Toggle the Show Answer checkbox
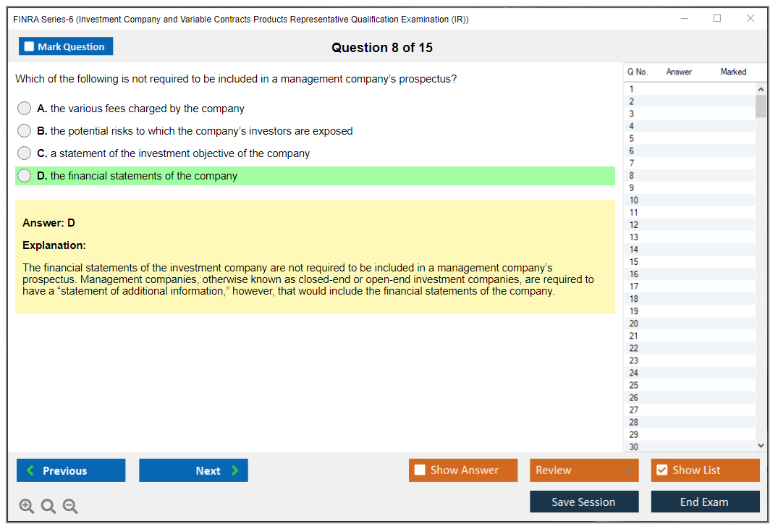This screenshot has width=778, height=532. click(x=420, y=470)
